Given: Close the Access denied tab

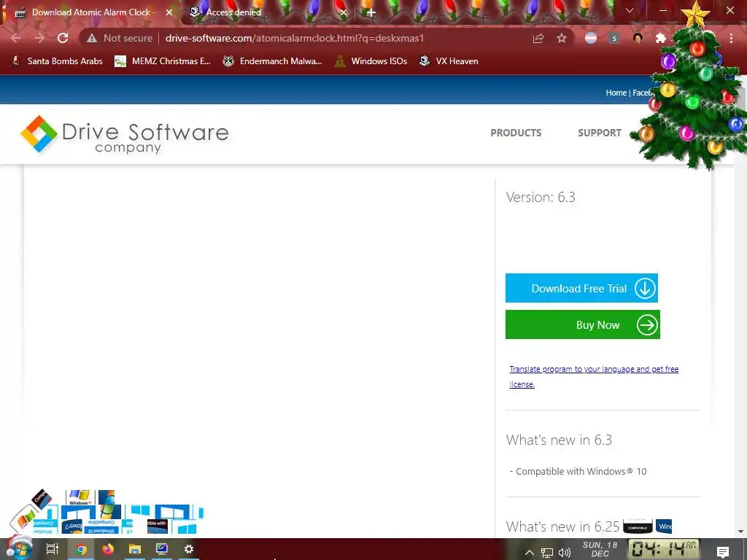Looking at the screenshot, I should [x=343, y=12].
